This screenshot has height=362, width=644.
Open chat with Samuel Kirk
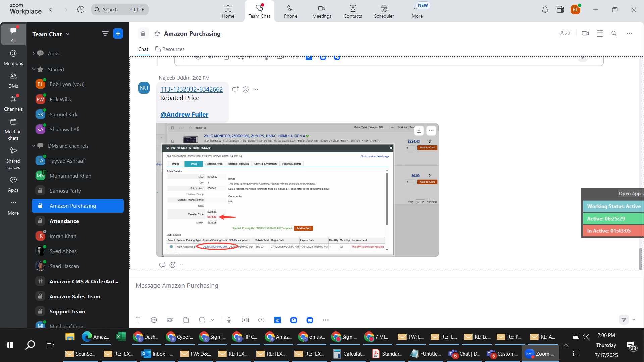77,114
